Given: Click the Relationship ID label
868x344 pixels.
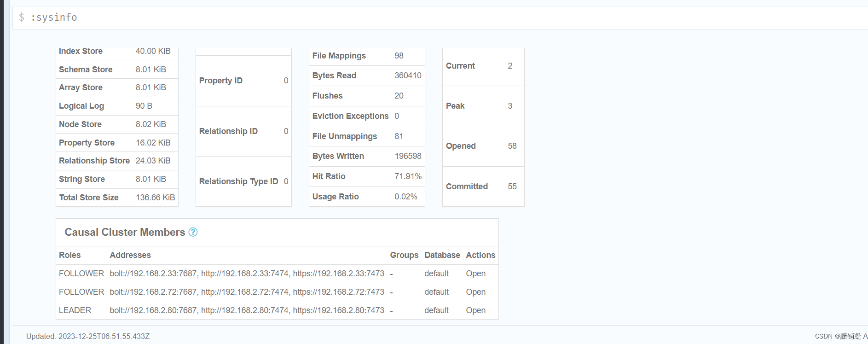Looking at the screenshot, I should coord(228,131).
